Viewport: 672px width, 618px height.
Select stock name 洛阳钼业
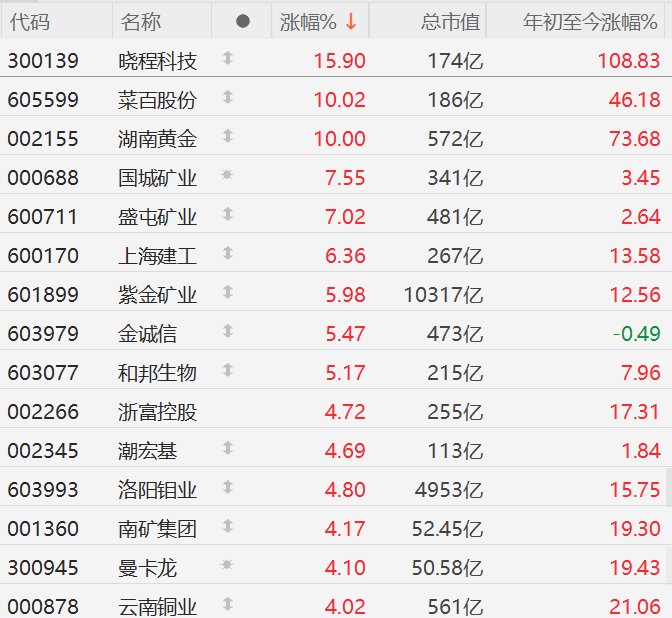[157, 490]
